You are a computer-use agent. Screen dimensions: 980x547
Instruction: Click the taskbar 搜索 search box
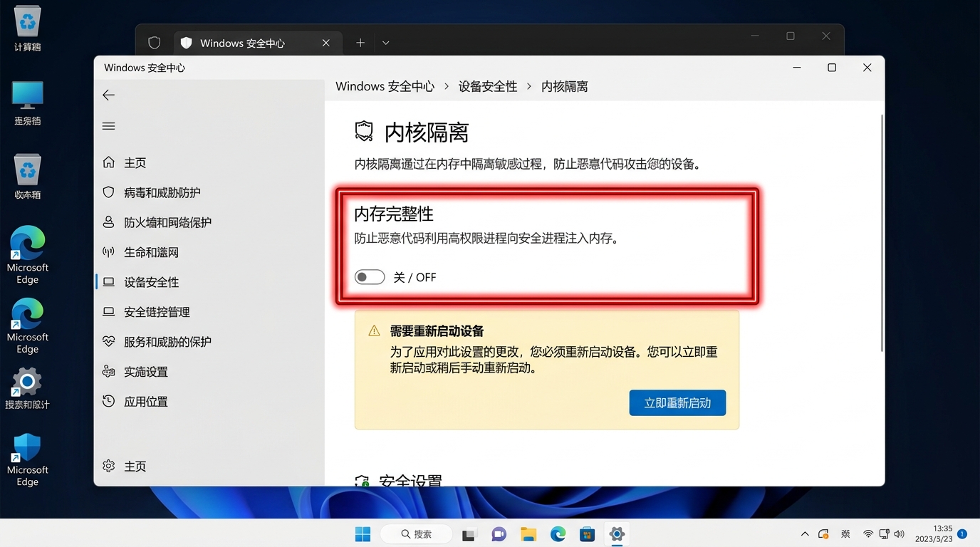416,534
